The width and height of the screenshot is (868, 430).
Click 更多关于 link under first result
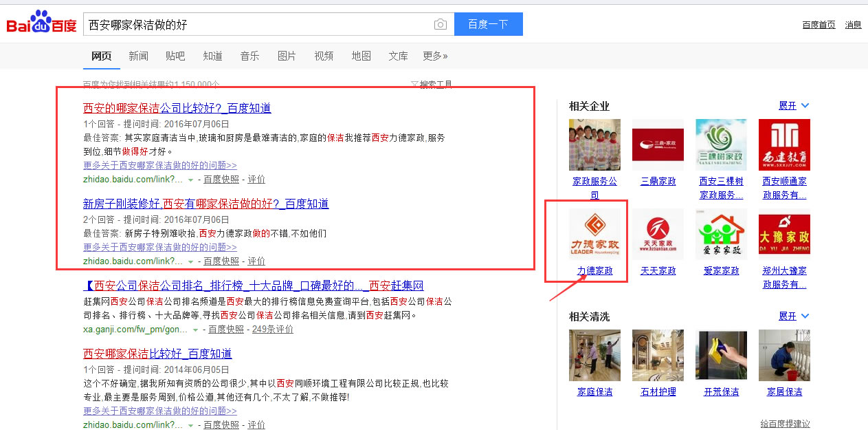pyautogui.click(x=160, y=165)
